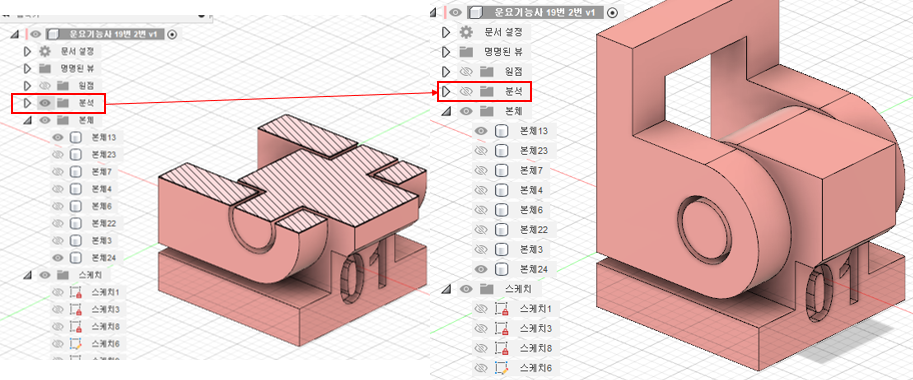Right browser: select 본체7 label
The width and height of the screenshot is (913, 380).
[531, 171]
